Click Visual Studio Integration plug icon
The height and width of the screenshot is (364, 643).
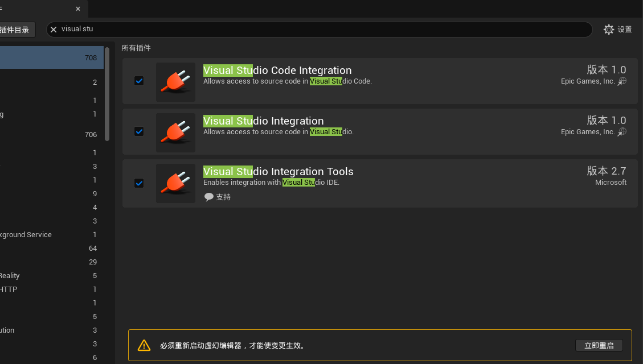(x=175, y=133)
